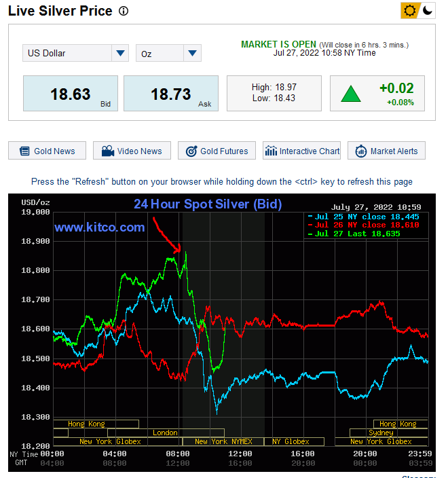
Task: Click the MARKET IS OPEN status text
Action: pos(278,45)
